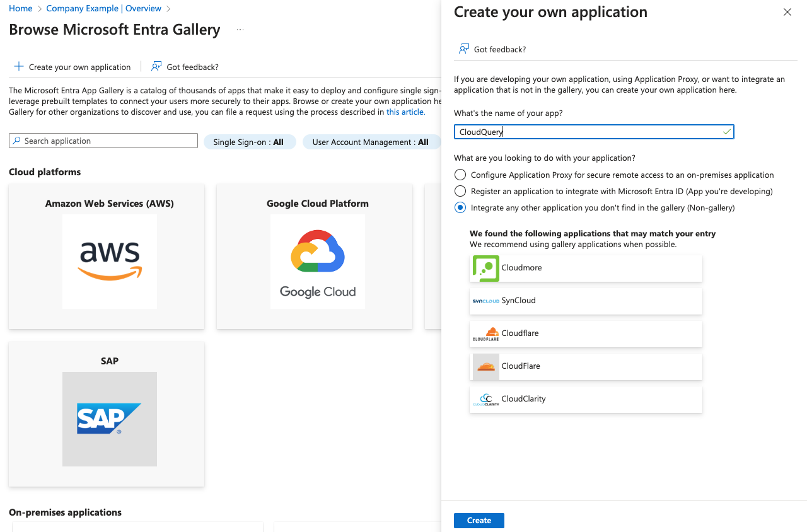Click the feedback icon in the side panel

tap(464, 49)
